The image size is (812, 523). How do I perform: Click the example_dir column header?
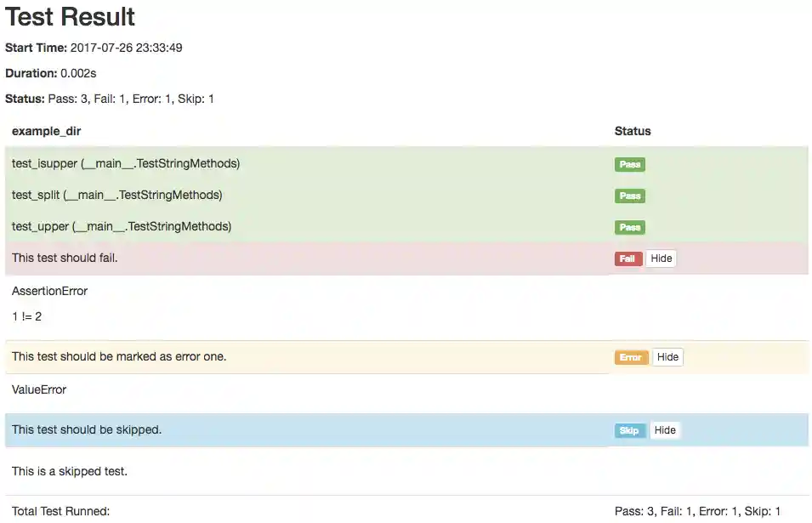pyautogui.click(x=46, y=132)
